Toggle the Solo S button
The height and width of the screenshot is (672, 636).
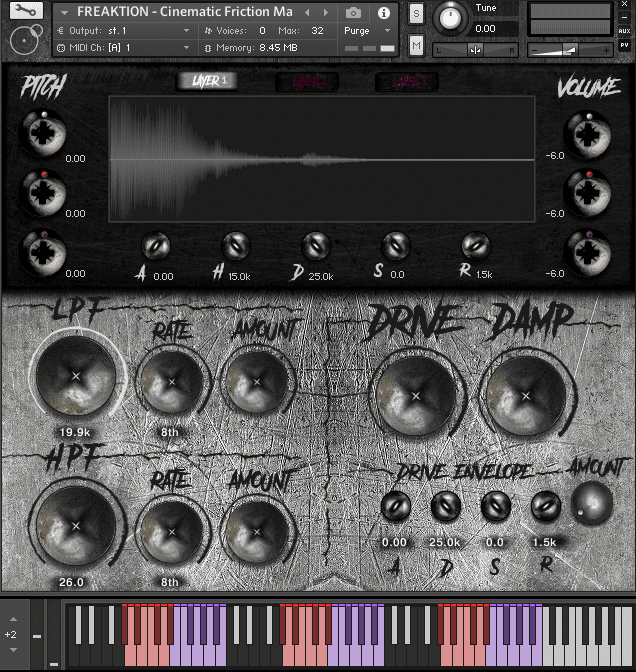[x=416, y=14]
